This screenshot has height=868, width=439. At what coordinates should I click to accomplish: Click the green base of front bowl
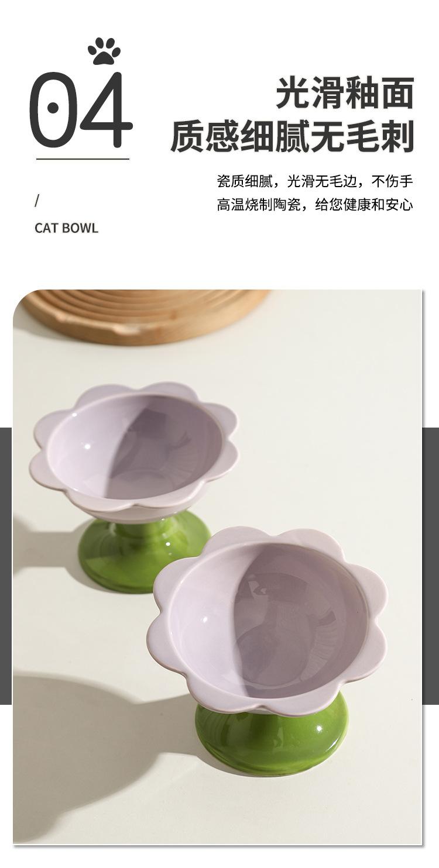270,740
